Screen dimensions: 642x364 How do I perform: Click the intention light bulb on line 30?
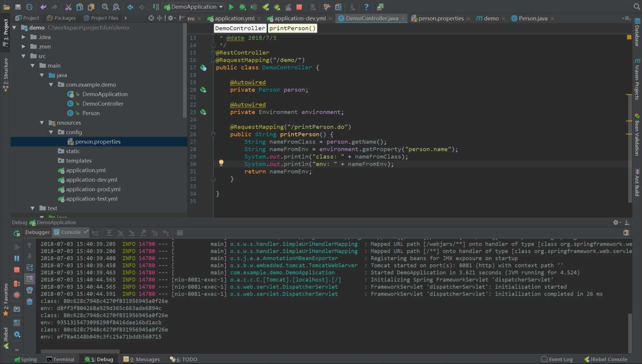pos(221,163)
